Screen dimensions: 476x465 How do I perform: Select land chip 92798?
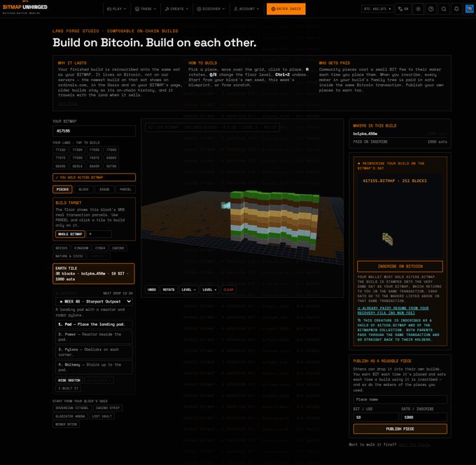(111, 166)
